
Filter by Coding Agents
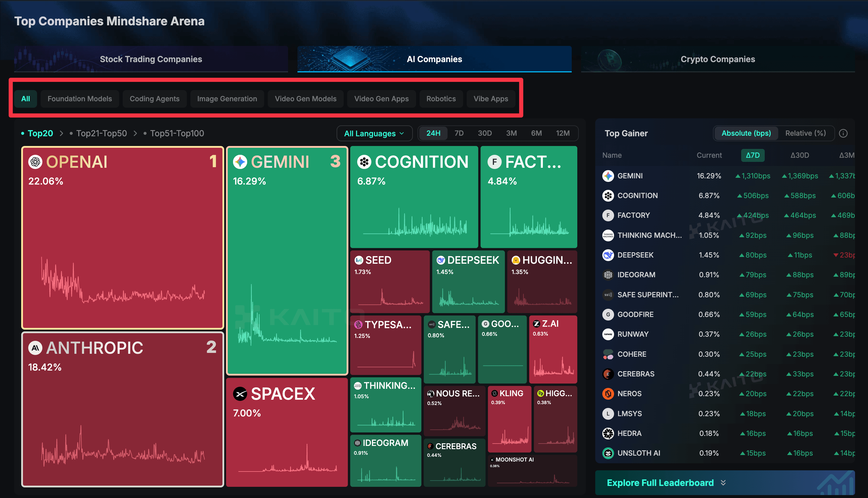tap(154, 99)
